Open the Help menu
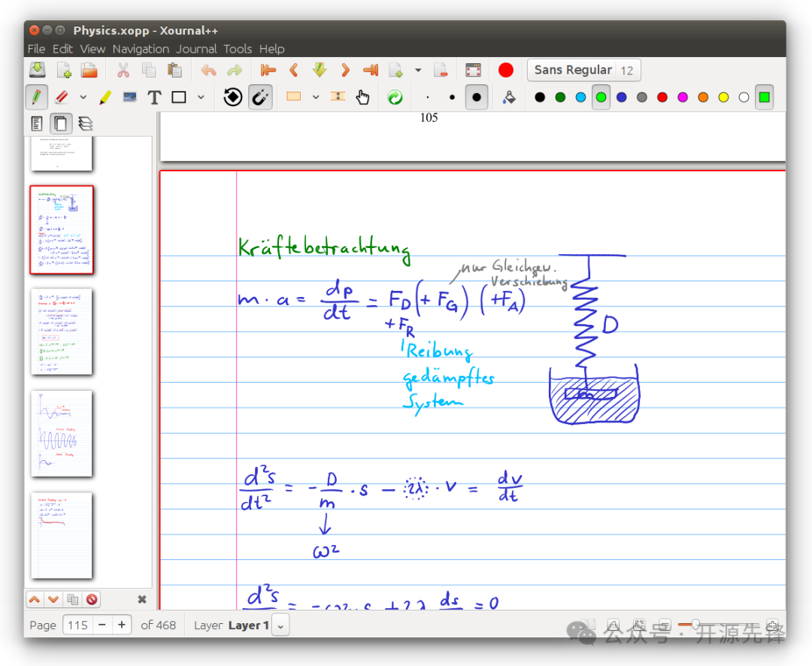Viewport: 812px width, 666px height. click(272, 49)
